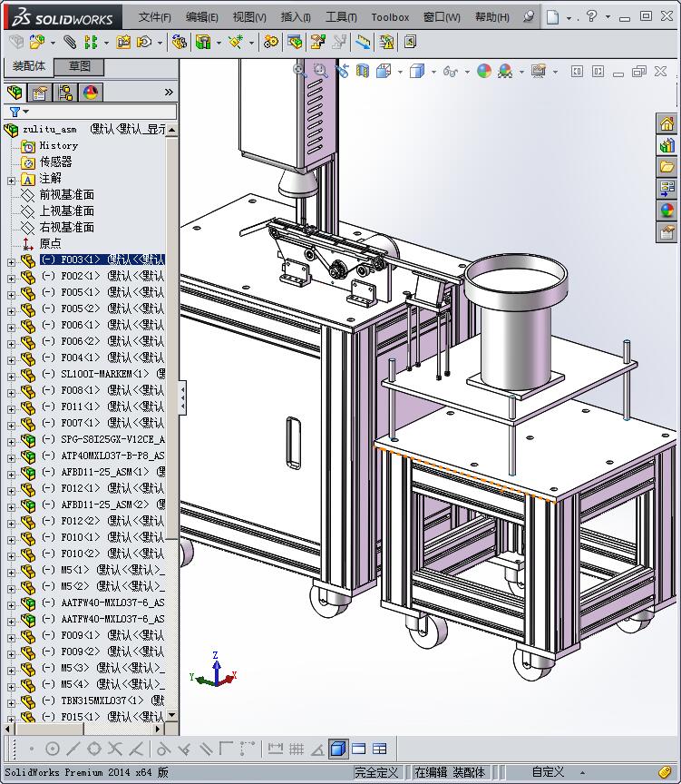This screenshot has height=784, width=681.
Task: Open the 工具(T) menu
Action: (341, 17)
